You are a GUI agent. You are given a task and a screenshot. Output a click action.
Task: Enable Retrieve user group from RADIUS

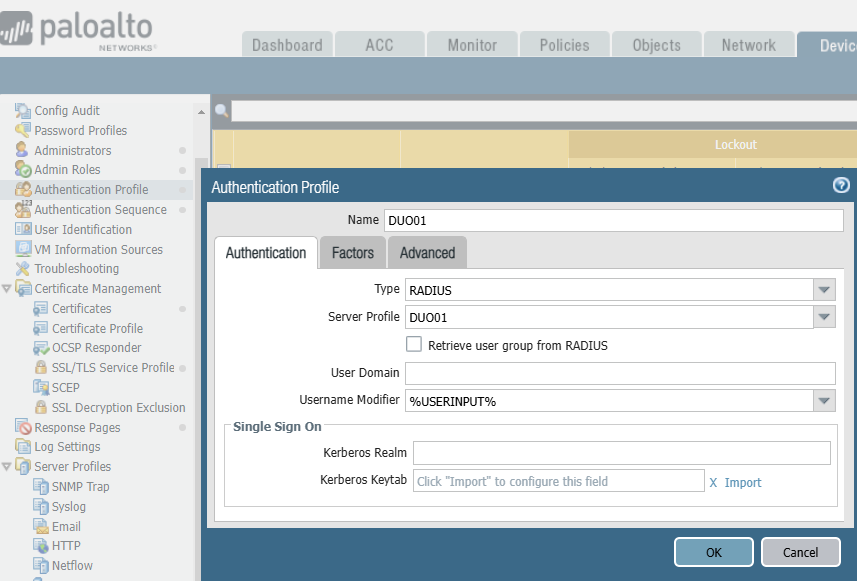tap(414, 344)
